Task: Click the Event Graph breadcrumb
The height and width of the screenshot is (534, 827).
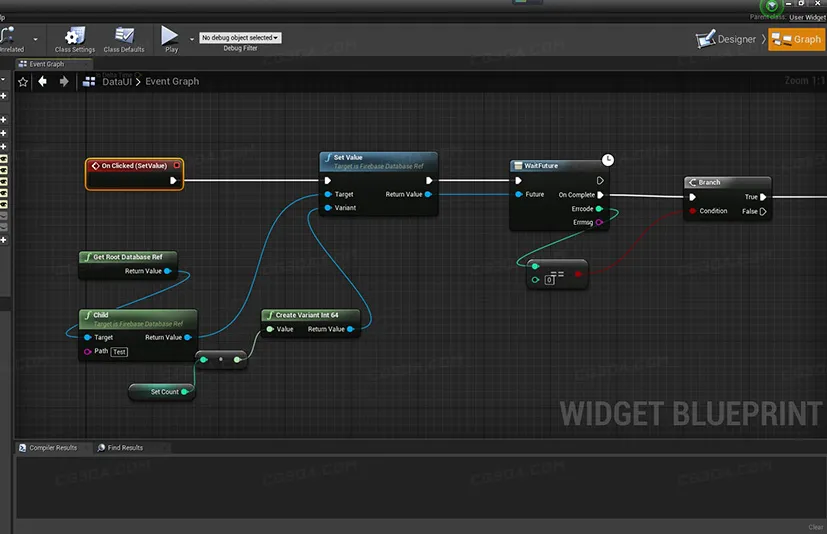Action: coord(172,81)
